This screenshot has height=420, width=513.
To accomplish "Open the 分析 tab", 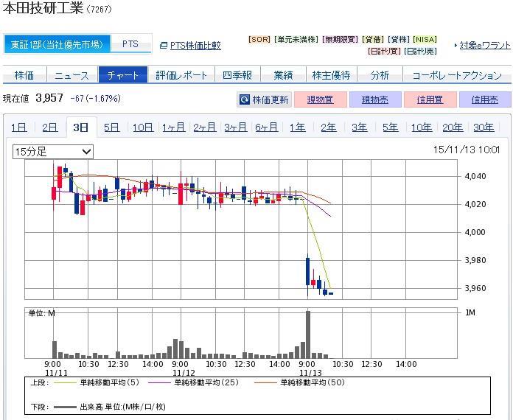I will (380, 75).
